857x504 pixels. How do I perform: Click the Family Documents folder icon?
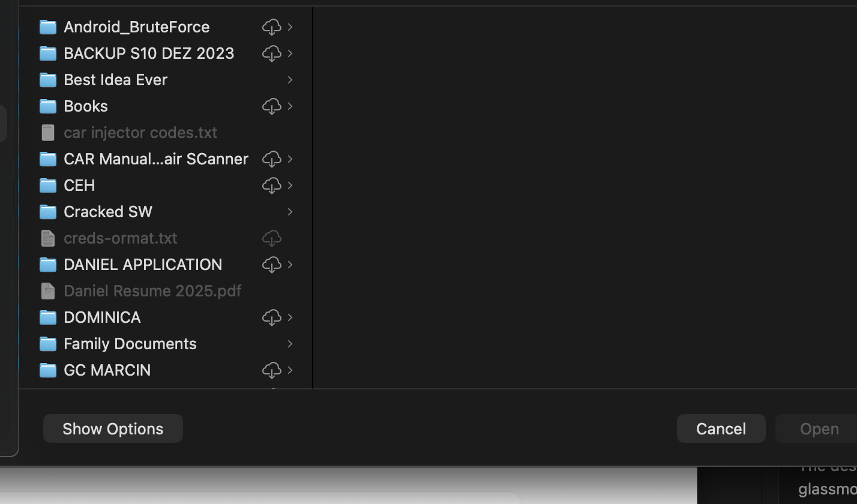point(48,344)
